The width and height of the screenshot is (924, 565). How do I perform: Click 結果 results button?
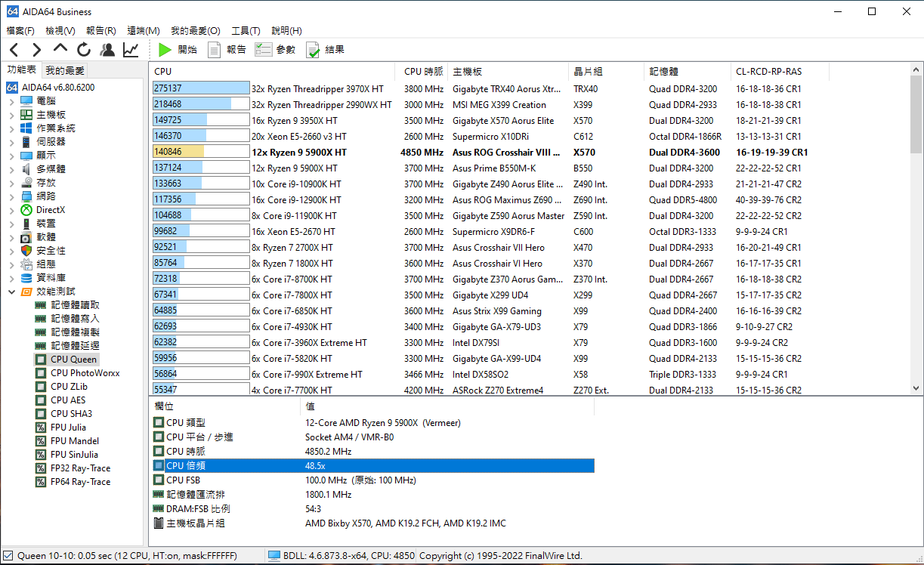tap(325, 50)
